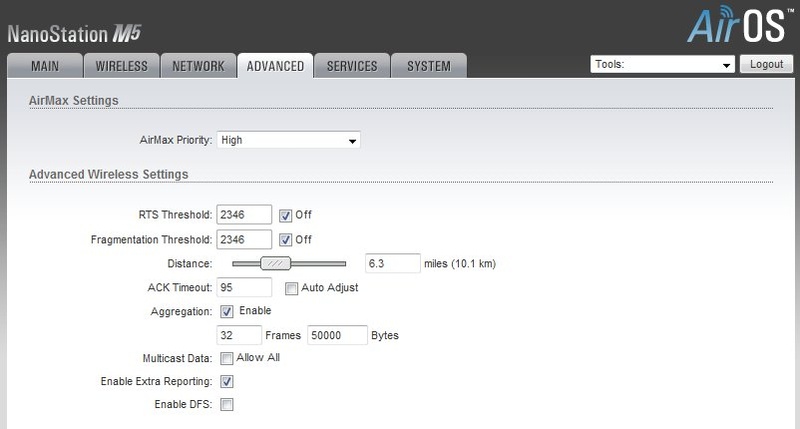Open the Tools dropdown menu

662,64
